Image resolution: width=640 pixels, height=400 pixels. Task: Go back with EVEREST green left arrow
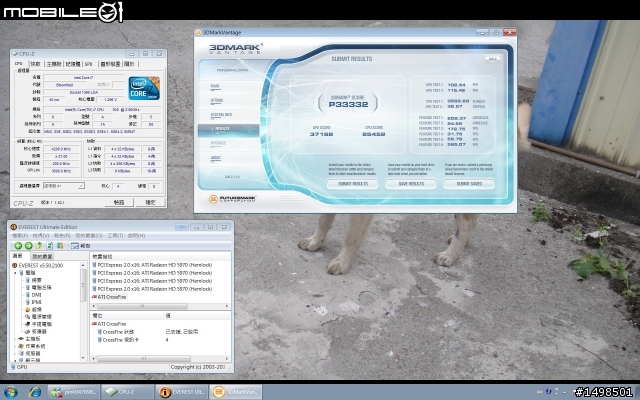pyautogui.click(x=18, y=246)
